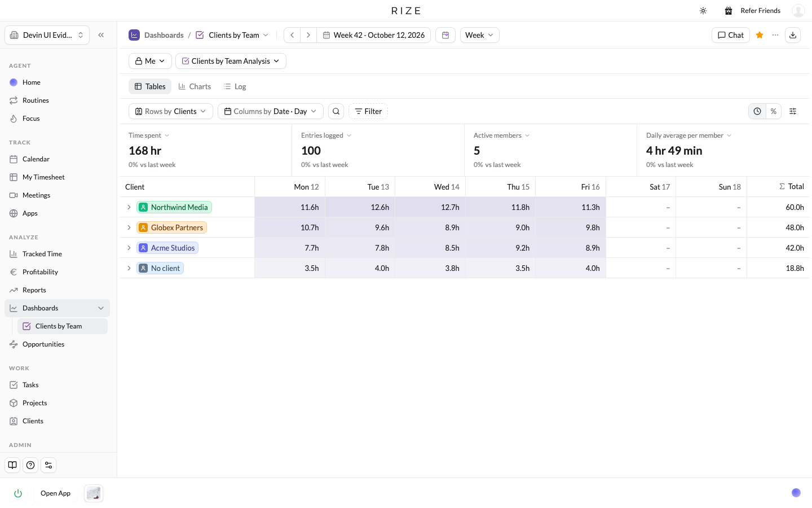Click the green power icon
Screen dimensions: 812x508
[18, 493]
